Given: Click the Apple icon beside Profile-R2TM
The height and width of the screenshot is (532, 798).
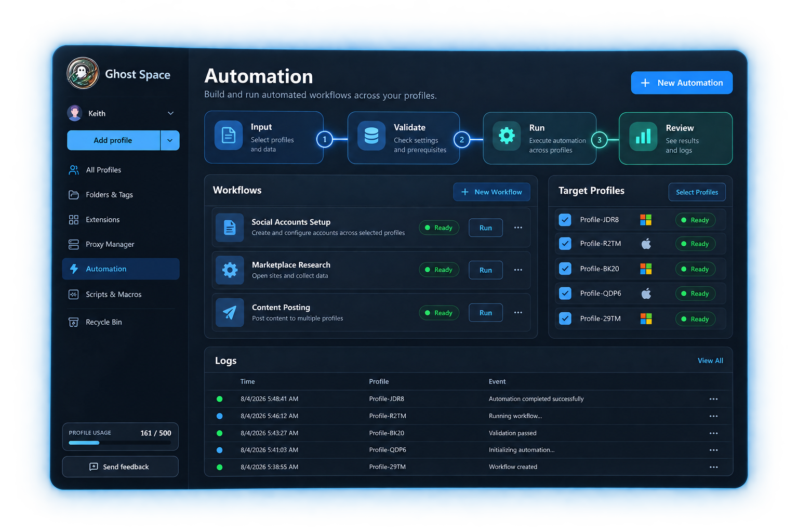Looking at the screenshot, I should point(646,244).
